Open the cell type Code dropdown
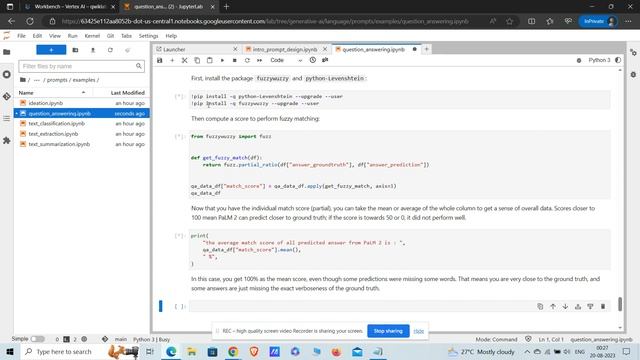The height and width of the screenshot is (360, 640). [286, 60]
